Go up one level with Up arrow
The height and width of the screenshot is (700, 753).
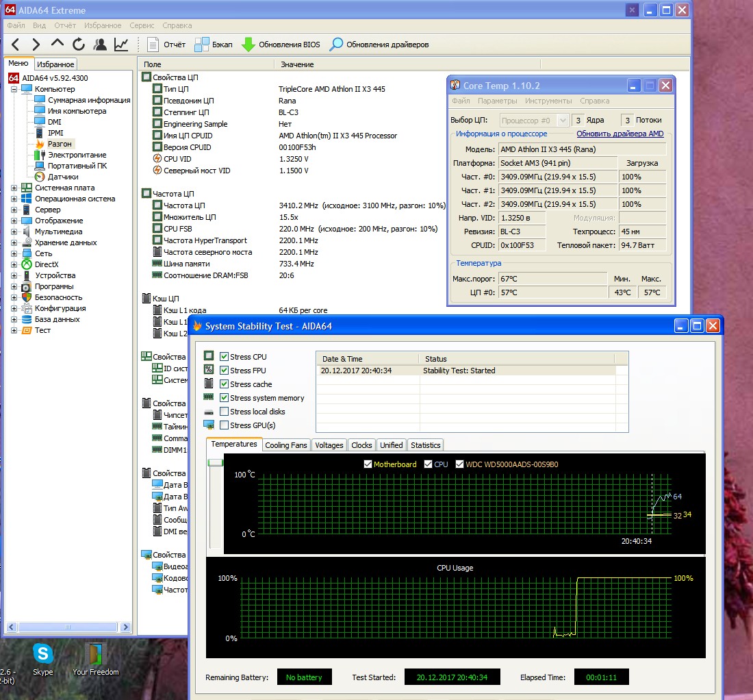(x=57, y=44)
